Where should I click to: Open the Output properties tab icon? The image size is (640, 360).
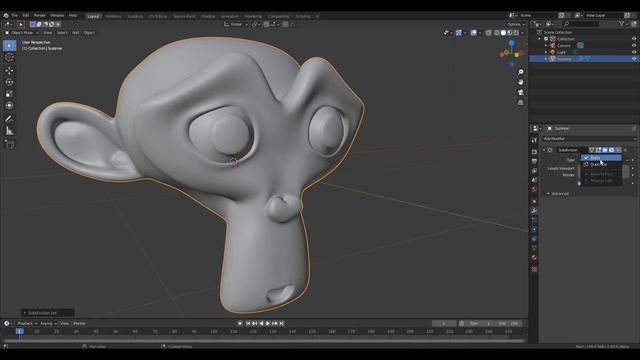534,161
